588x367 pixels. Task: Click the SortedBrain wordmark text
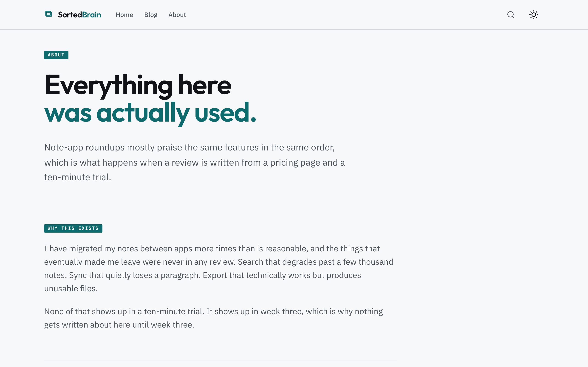(79, 15)
